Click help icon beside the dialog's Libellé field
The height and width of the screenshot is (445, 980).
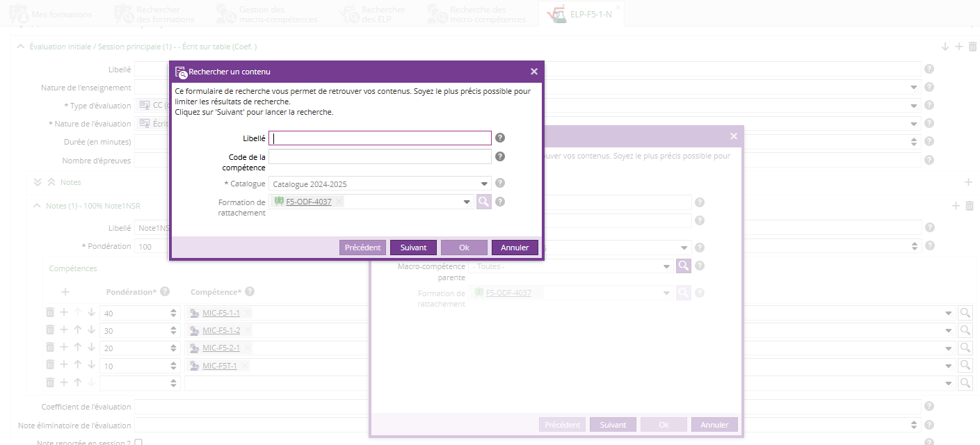point(500,138)
